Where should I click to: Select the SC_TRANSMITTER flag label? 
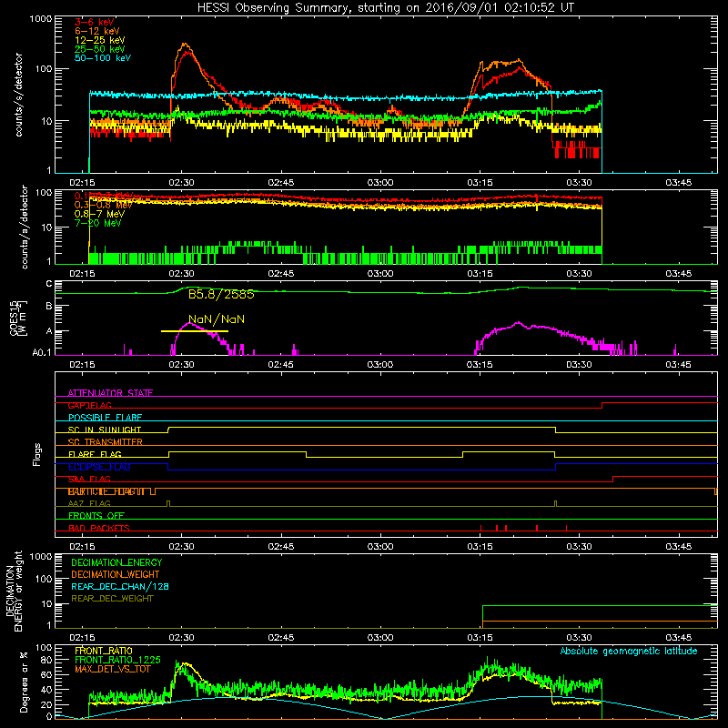(106, 442)
